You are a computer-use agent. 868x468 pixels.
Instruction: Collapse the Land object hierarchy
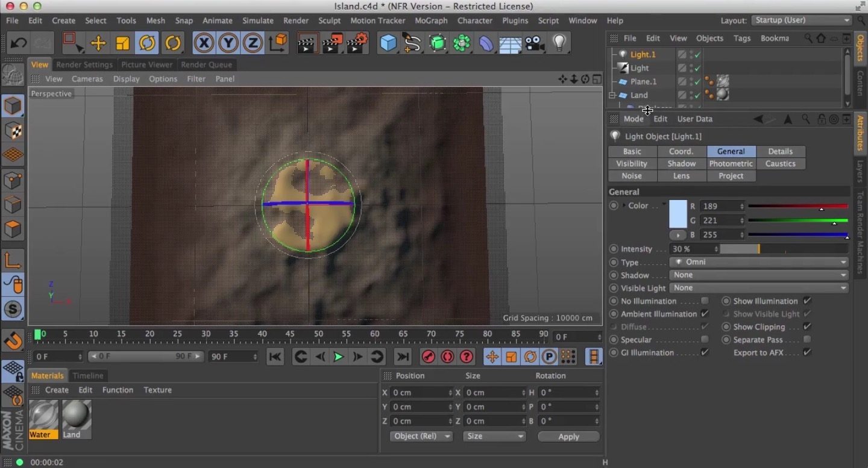pos(612,95)
